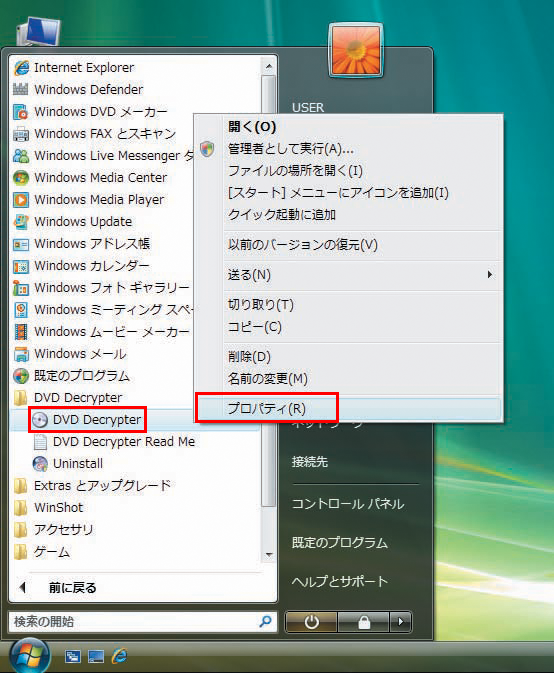Click 前に戻る to return to previous menu
554x673 pixels.
pyautogui.click(x=73, y=588)
